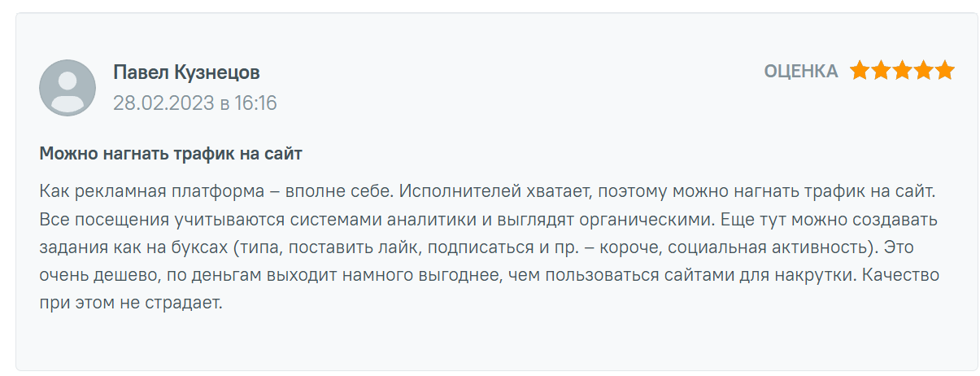Click the bold review heading about трафик
This screenshot has height=376, width=980.
click(x=171, y=153)
